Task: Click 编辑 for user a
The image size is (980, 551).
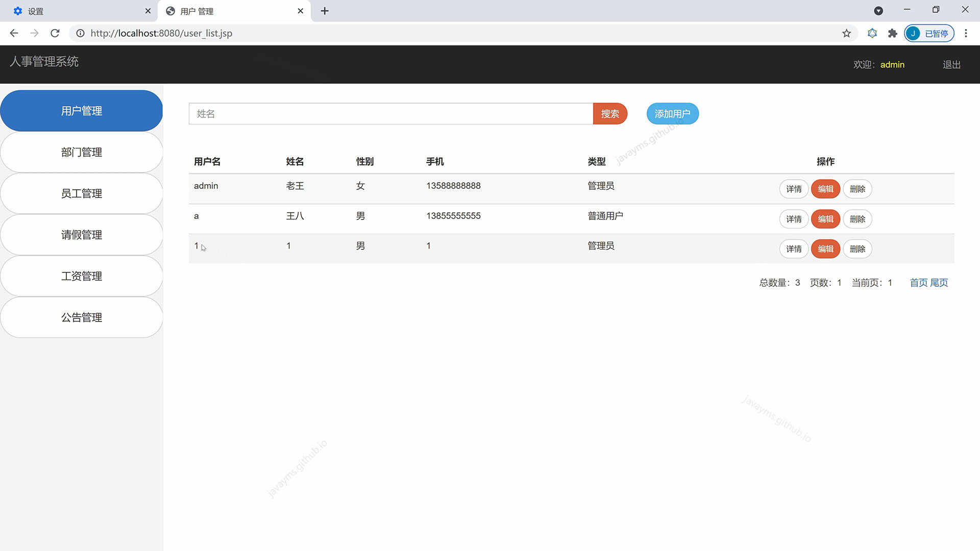Action: click(825, 219)
